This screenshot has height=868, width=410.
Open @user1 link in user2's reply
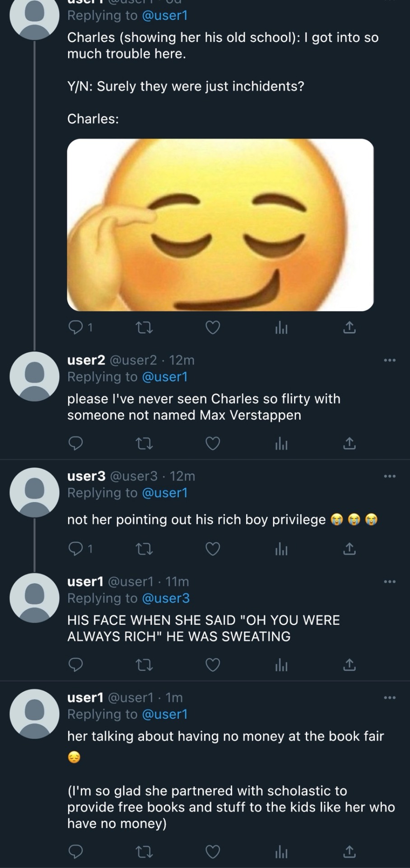165,377
